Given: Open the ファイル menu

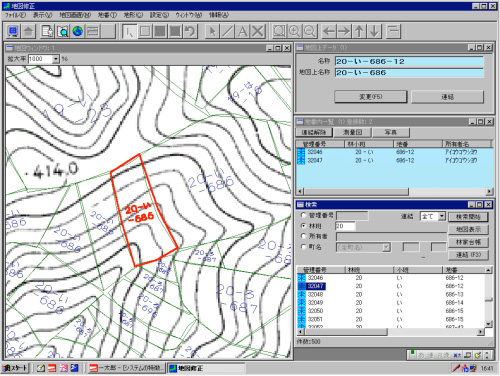Looking at the screenshot, I should [x=15, y=15].
